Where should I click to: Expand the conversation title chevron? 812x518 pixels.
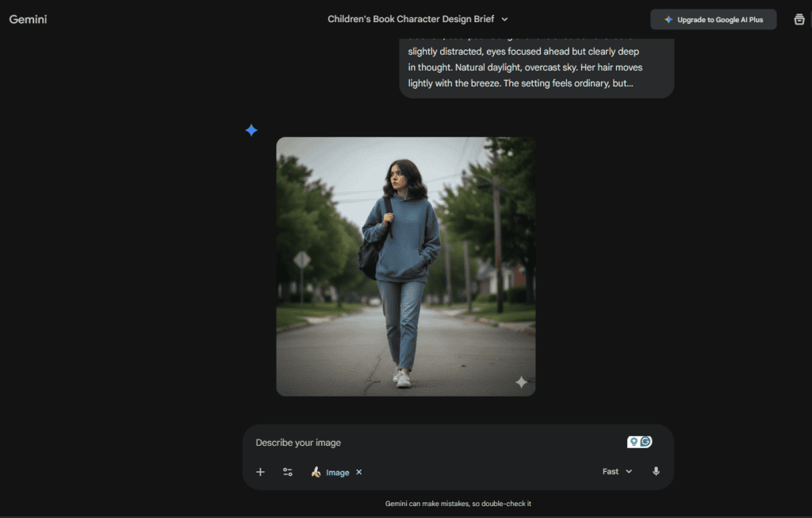coord(504,19)
